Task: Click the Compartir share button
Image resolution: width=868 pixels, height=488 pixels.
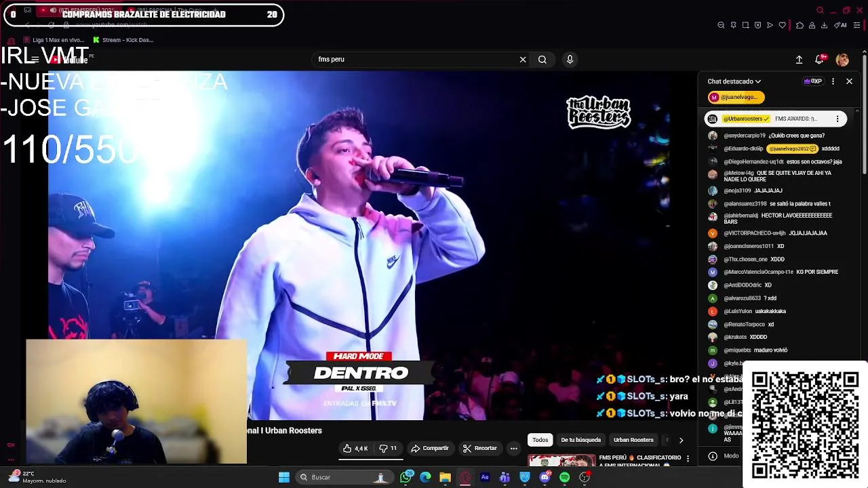Action: 430,448
